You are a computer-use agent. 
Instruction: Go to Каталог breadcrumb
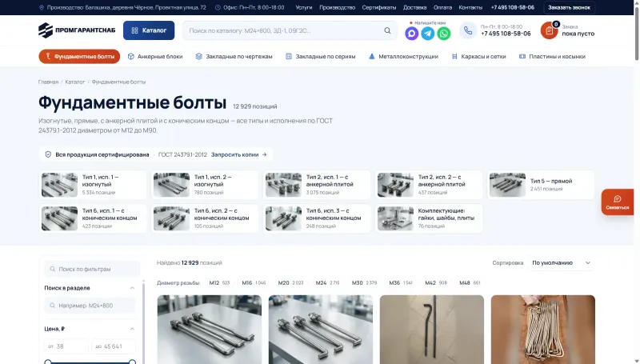[x=74, y=82]
